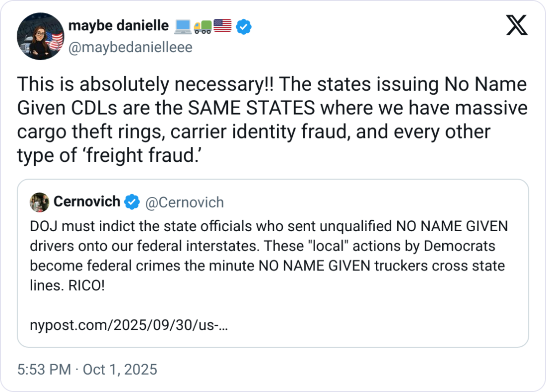
Task: Open the nypost.com article link
Action: click(x=129, y=326)
